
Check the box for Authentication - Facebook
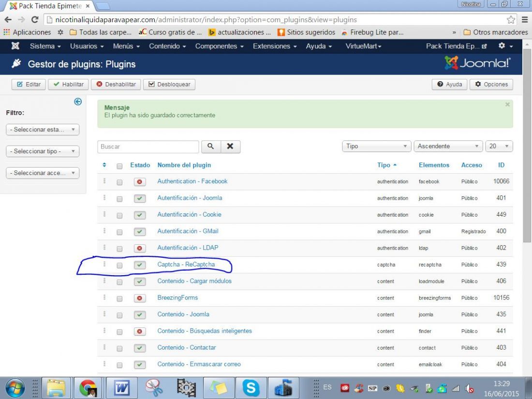tap(119, 182)
